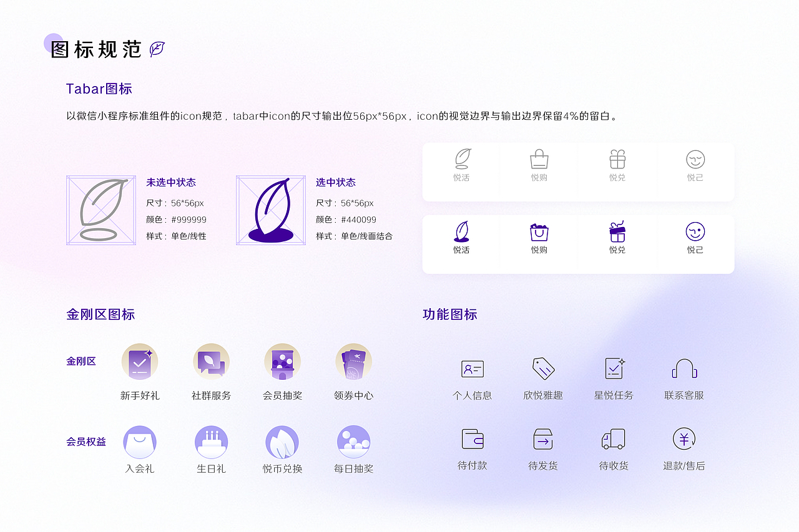
Task: Click the 待付款 wallet icon
Action: point(472,441)
